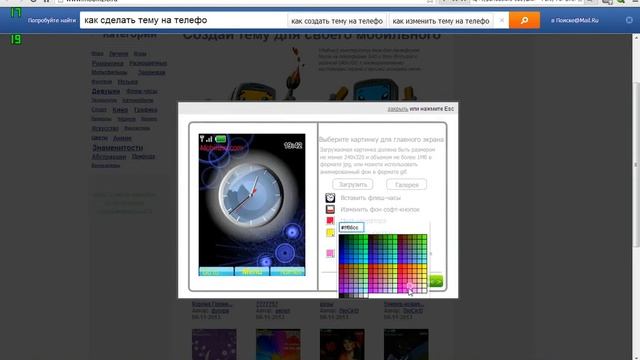Click the red color swatch

[330, 221]
